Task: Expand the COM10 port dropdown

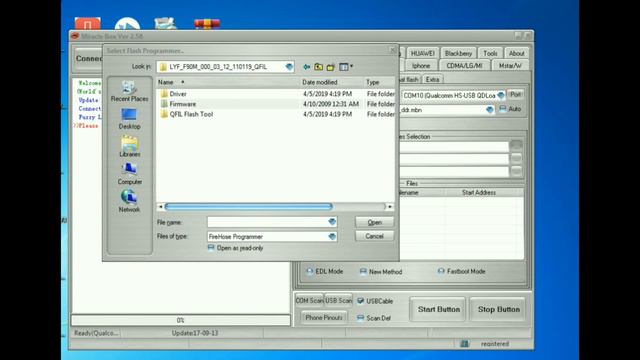Action: (501, 96)
